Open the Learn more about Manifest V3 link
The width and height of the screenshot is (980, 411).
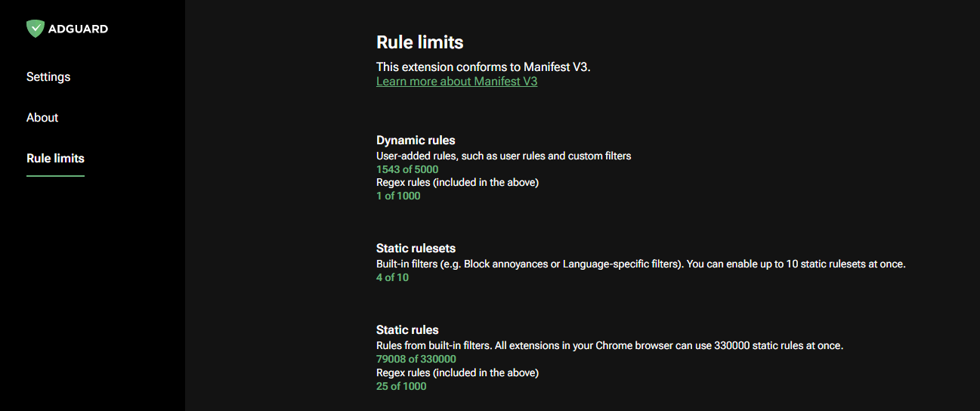[456, 82]
